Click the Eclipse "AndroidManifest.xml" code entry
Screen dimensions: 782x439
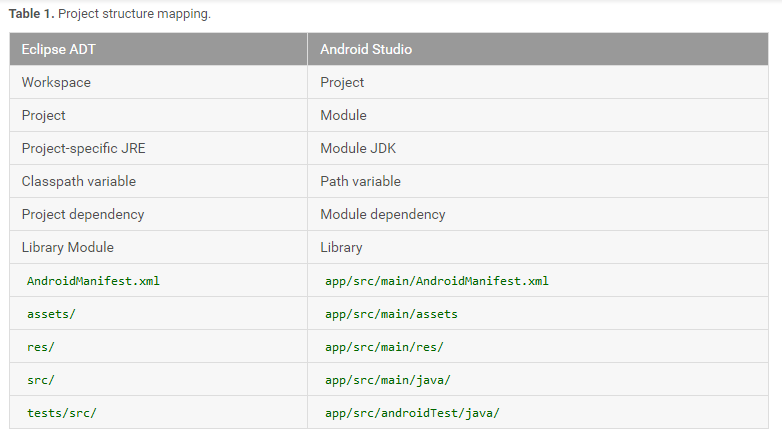(93, 281)
